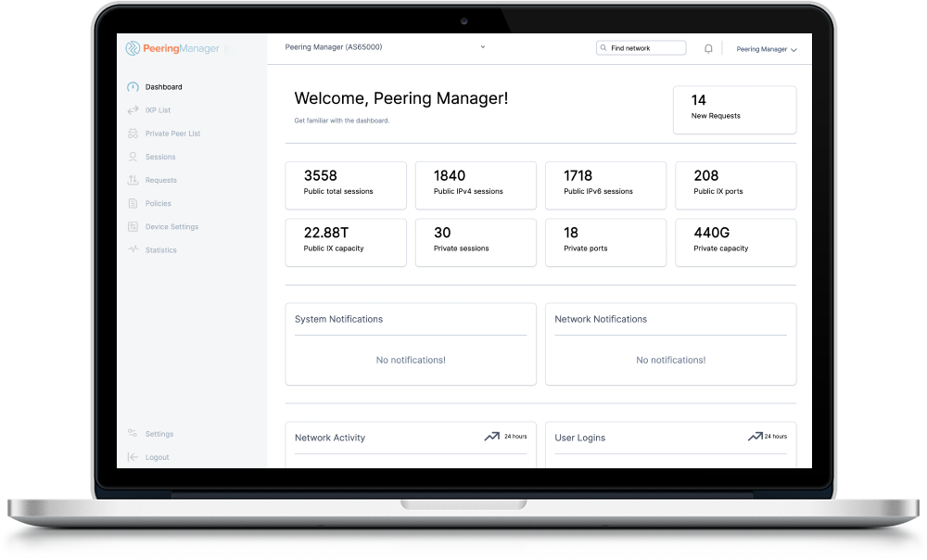
Task: Click the Private Peer List icon
Action: click(131, 133)
